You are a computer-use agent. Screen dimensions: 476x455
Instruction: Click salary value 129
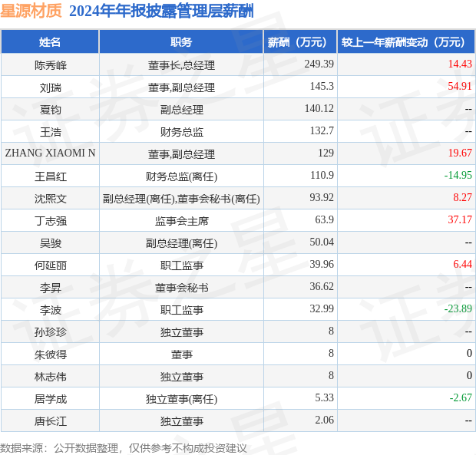coord(326,153)
